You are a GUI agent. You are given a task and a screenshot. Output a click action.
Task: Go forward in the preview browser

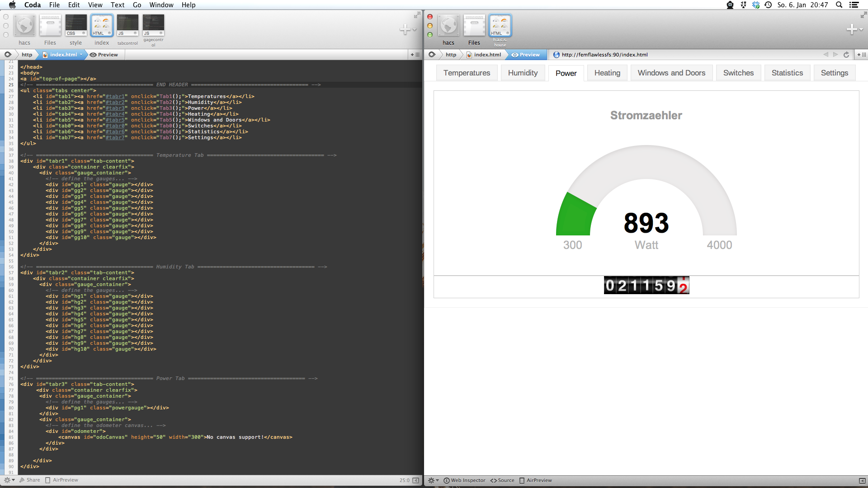835,55
